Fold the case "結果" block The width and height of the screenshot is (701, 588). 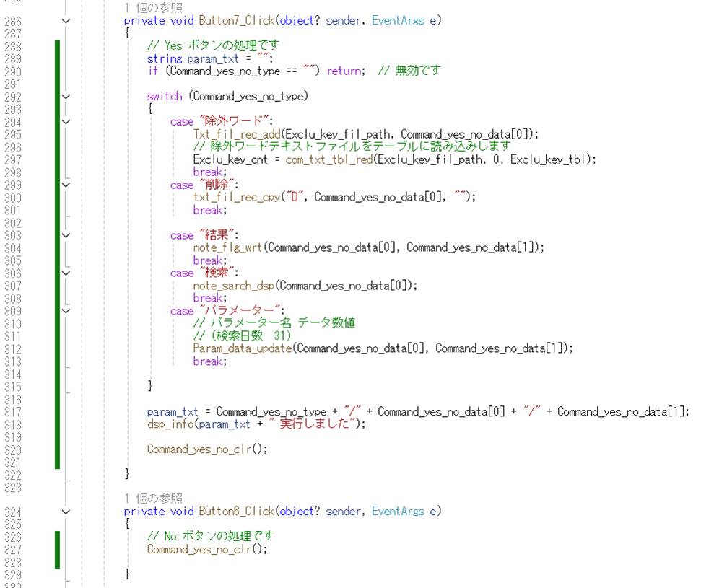click(x=66, y=235)
